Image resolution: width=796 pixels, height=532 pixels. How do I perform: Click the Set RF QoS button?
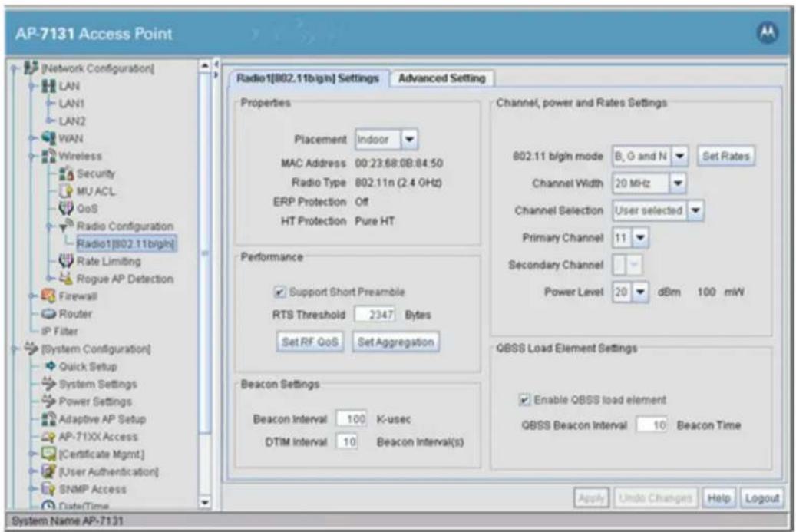[309, 342]
